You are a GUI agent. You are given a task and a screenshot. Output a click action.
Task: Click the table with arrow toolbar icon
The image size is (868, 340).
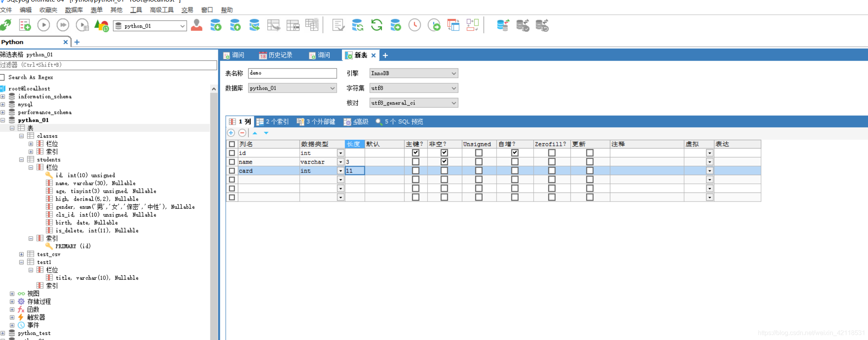pos(274,25)
